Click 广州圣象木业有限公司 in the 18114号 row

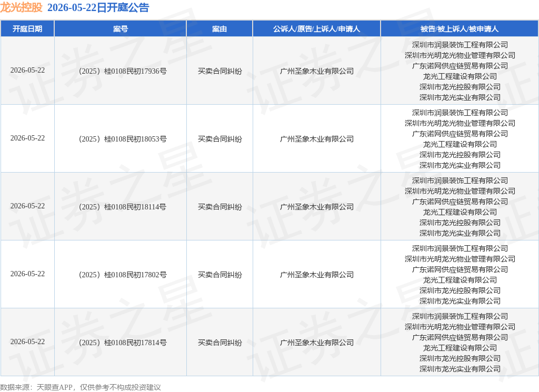coord(316,207)
